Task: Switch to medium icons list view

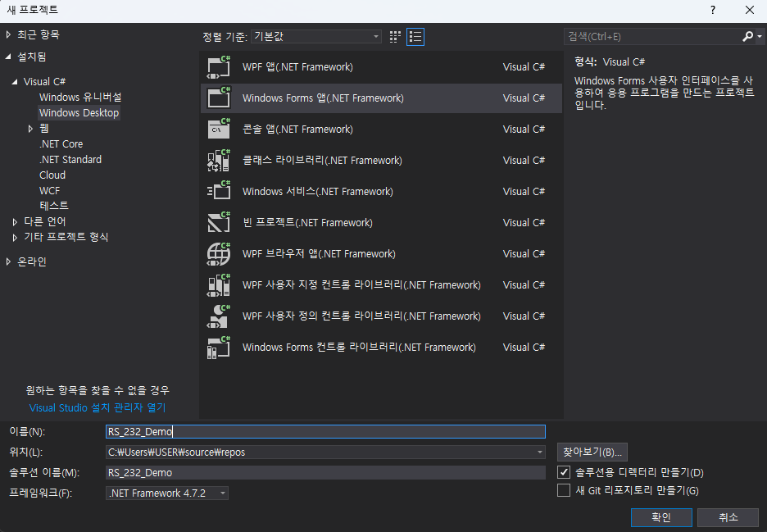Action: 415,37
